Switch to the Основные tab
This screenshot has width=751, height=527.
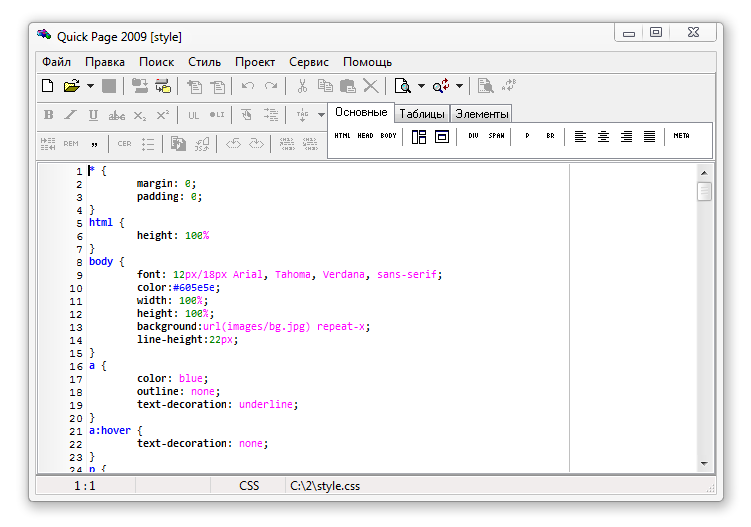[361, 112]
